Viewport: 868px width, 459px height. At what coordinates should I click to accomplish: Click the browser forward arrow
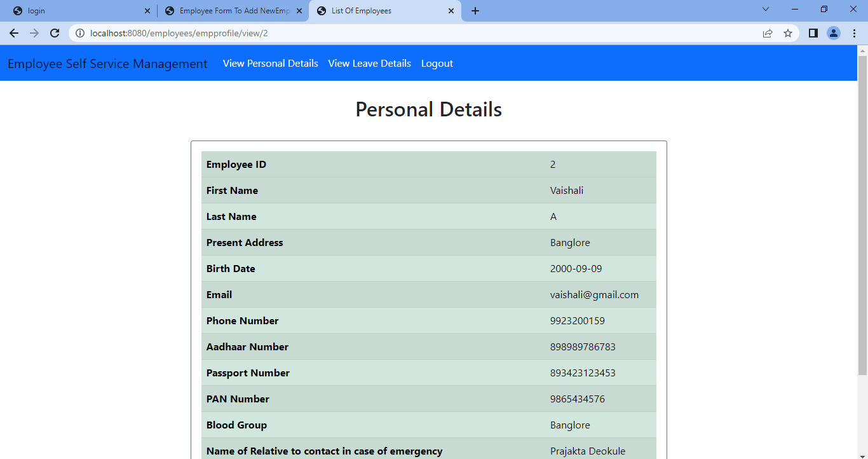pos(34,33)
